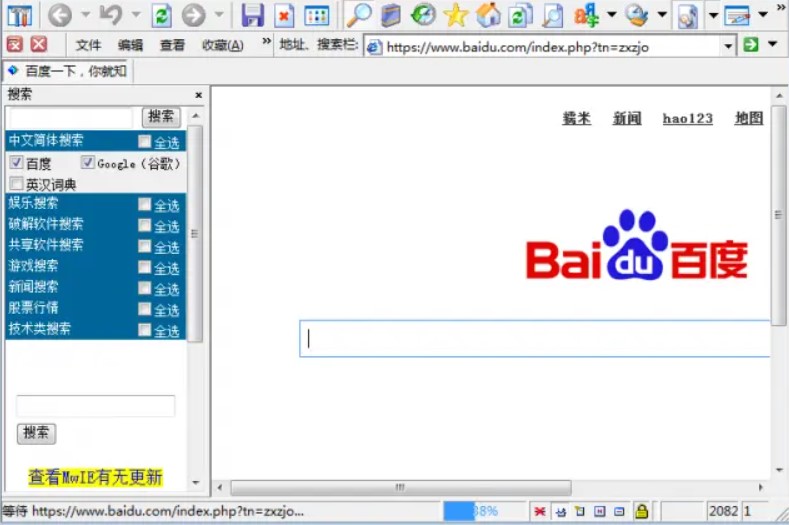Screen dimensions: 789x525
Task: Tick 全选 checkbox for 新闻搜索
Action: [145, 287]
